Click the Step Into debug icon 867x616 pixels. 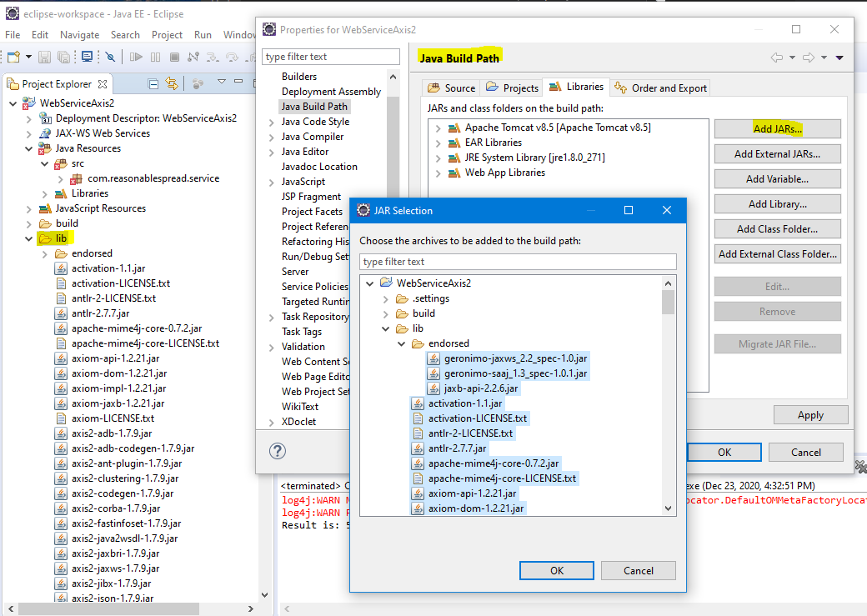click(213, 57)
